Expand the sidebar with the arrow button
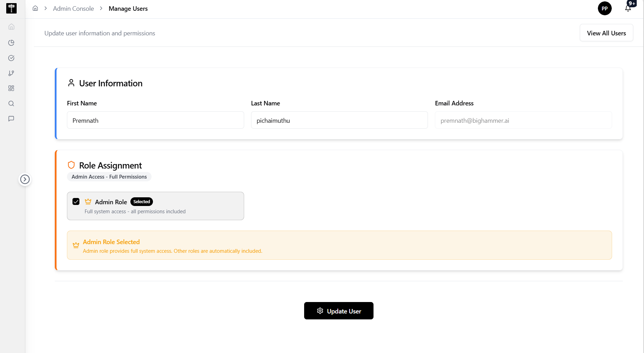Viewport: 644px width, 353px height. [25, 179]
